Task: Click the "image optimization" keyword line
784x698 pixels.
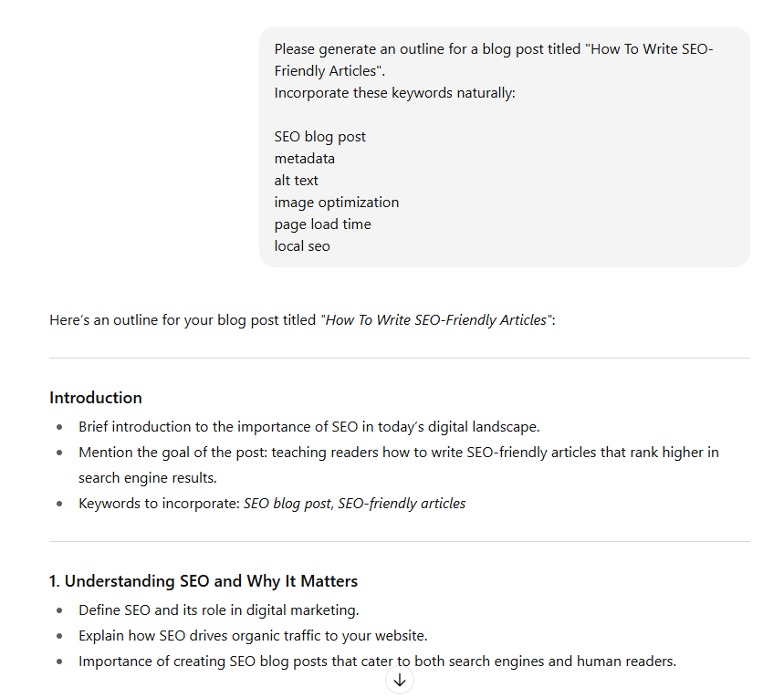Action: point(336,203)
